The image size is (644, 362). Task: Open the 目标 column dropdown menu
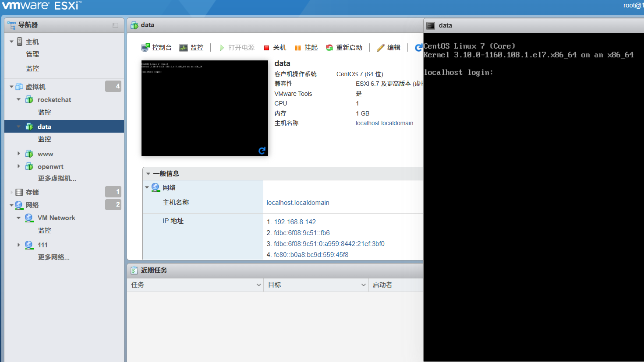[363, 285]
